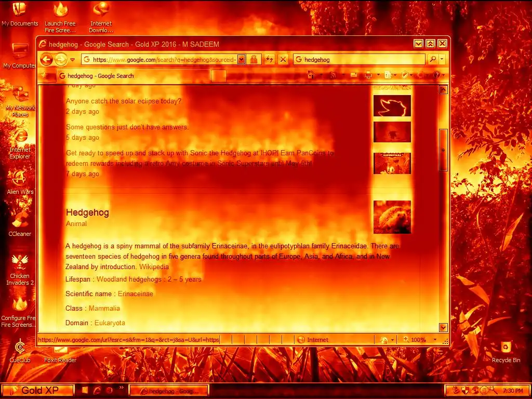Click the RSS feeds icon
This screenshot has width=532, height=399.
click(332, 75)
